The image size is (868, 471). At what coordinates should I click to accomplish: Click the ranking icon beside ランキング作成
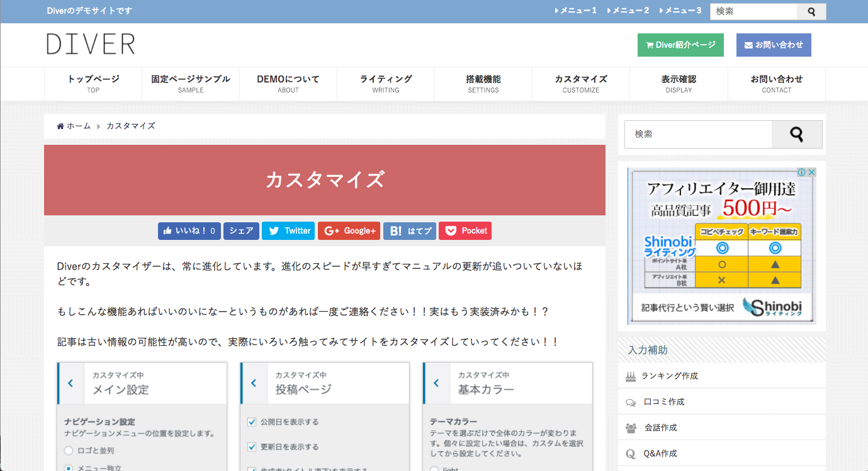(631, 377)
